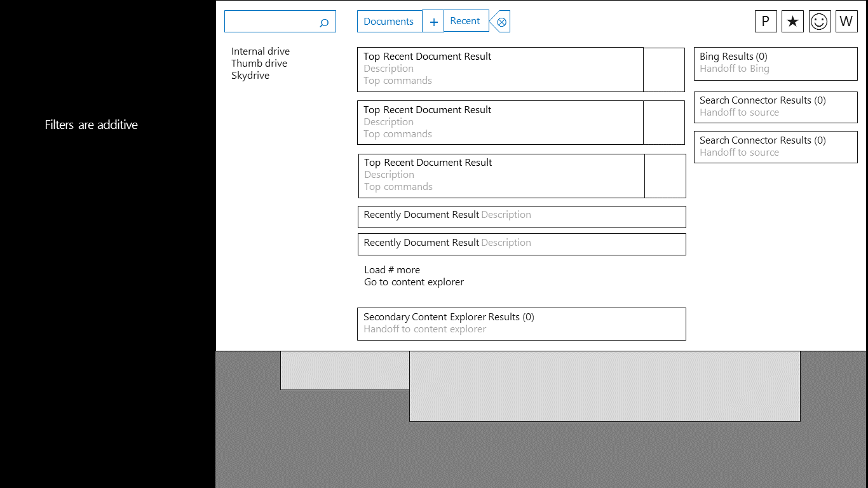Filter by Thumb drive

[x=259, y=64]
